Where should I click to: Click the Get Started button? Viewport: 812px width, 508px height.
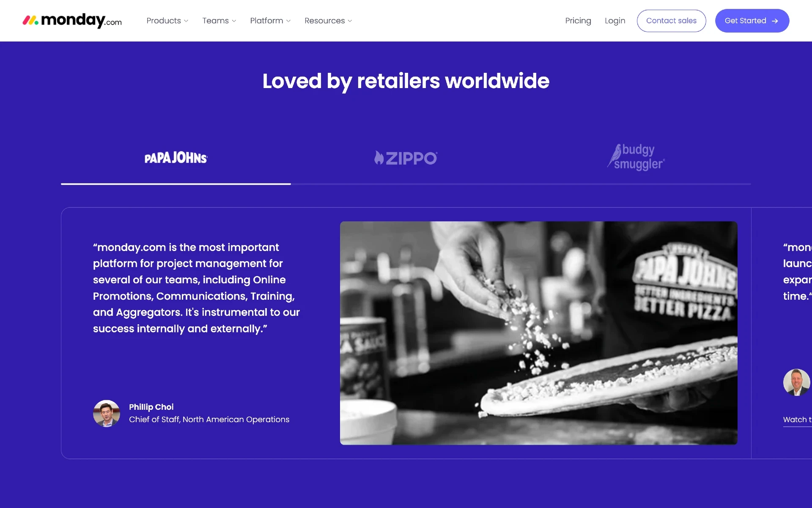pyautogui.click(x=751, y=20)
